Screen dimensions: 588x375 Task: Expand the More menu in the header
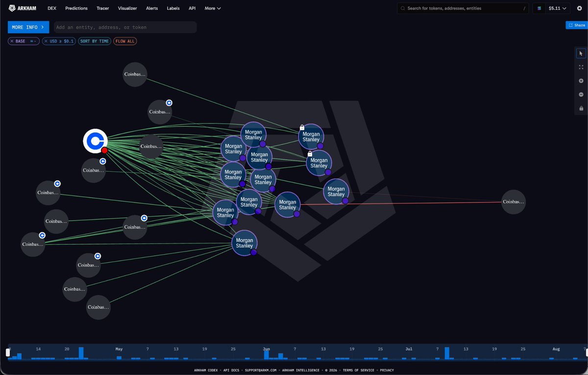tap(213, 8)
